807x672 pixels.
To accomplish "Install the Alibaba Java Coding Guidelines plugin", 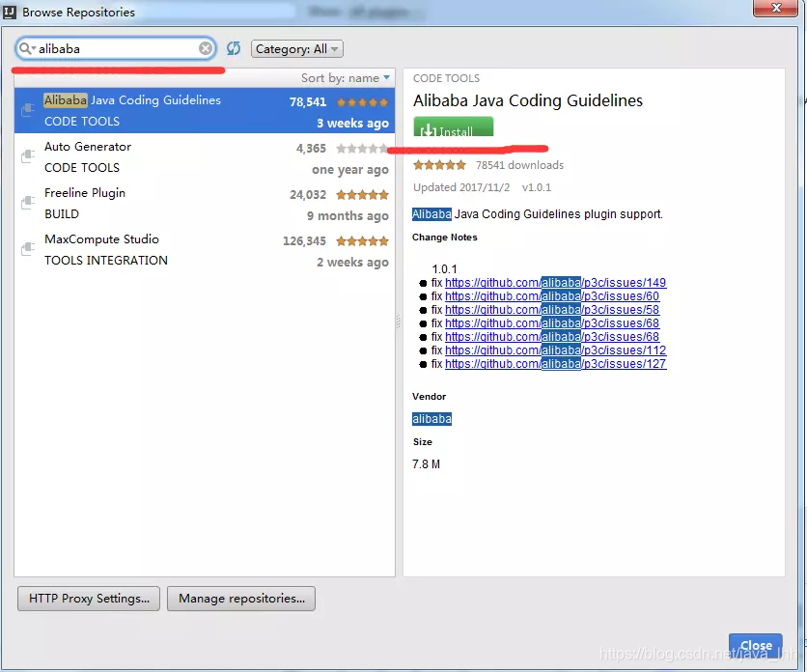I will (453, 126).
